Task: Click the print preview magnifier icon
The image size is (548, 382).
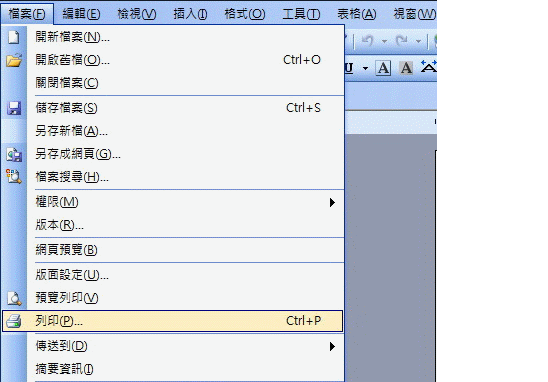Action: coord(14,298)
